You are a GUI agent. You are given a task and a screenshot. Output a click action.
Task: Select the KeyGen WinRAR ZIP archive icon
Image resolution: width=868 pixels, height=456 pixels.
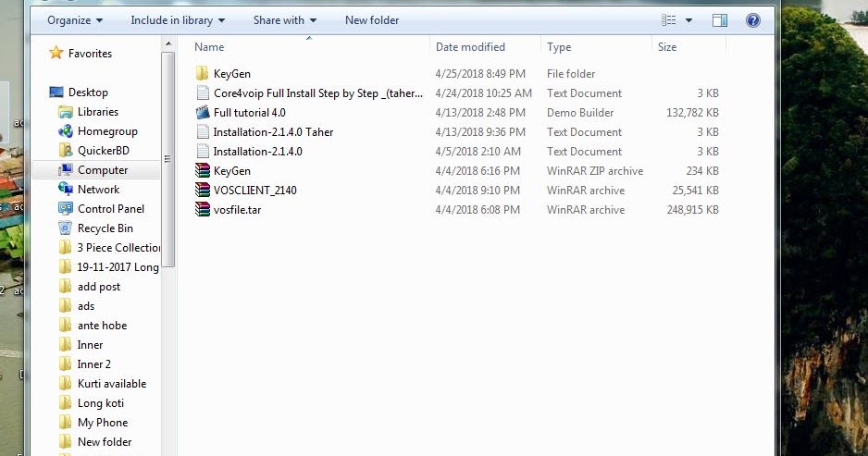point(203,170)
